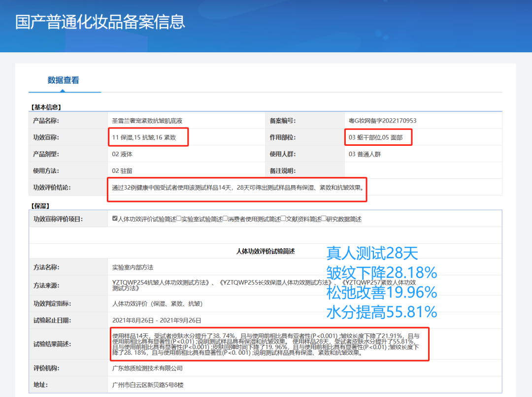Click the value 11 保湿,15 抗皱,16 紧致
This screenshot has height=397, width=532.
tap(144, 137)
